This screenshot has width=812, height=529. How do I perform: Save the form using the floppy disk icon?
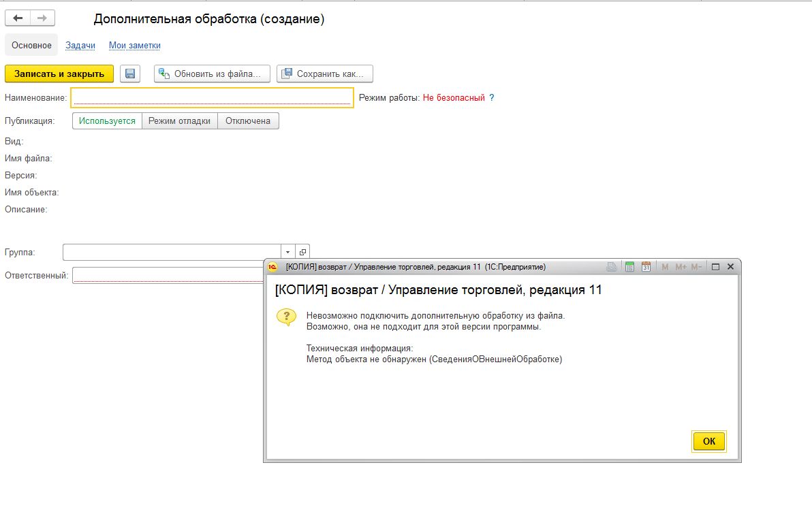pos(130,74)
